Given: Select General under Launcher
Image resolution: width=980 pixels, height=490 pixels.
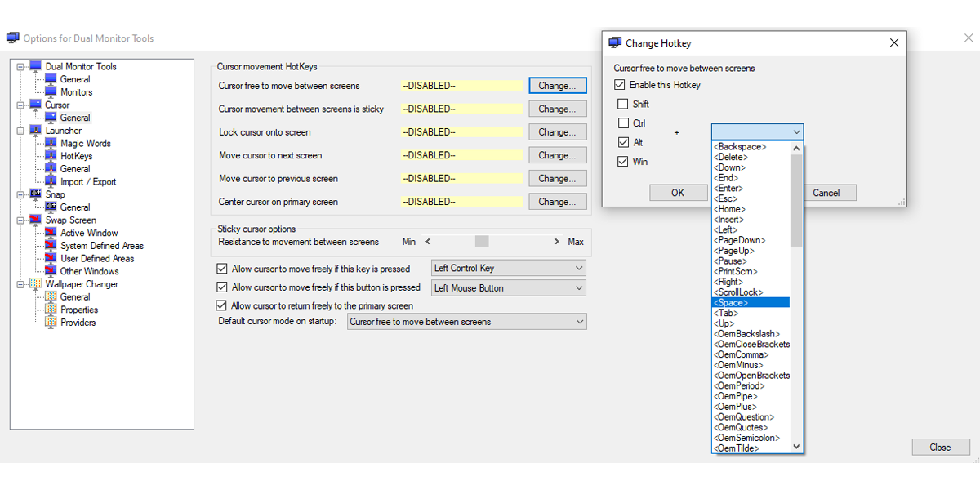Looking at the screenshot, I should [75, 169].
